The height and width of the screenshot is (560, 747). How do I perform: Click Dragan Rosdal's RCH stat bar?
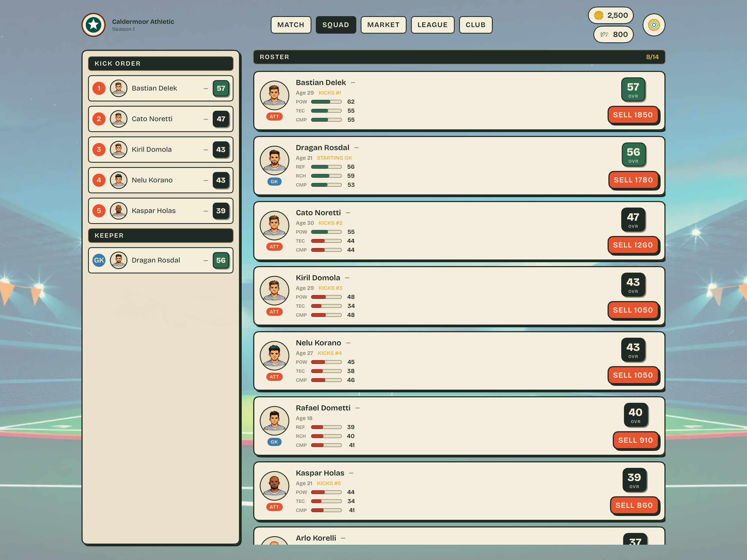pyautogui.click(x=326, y=176)
